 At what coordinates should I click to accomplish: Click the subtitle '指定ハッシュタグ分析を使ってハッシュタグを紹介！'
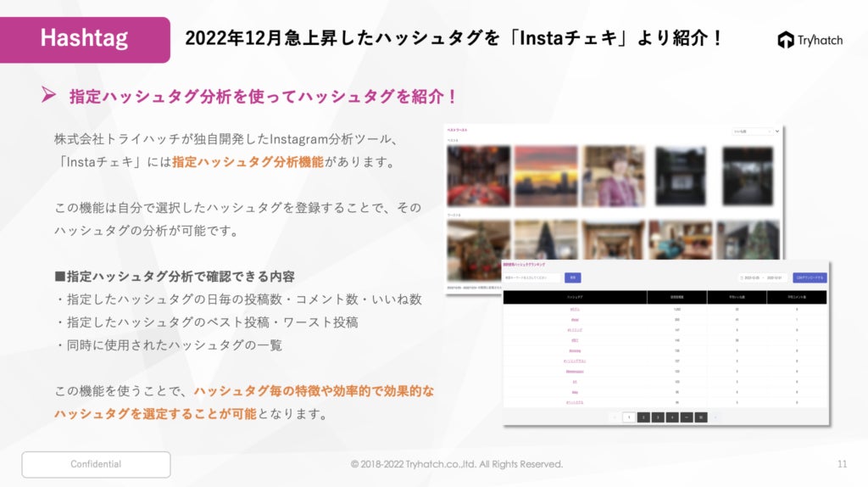click(x=263, y=96)
